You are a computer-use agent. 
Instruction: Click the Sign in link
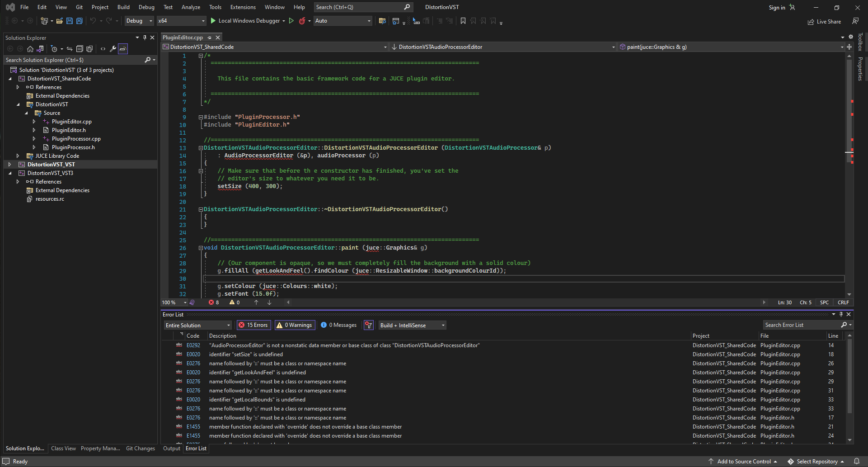[x=777, y=7]
